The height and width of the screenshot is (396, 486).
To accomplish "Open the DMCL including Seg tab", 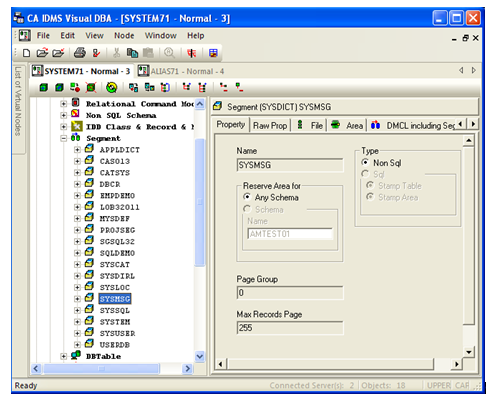I will click(x=413, y=125).
